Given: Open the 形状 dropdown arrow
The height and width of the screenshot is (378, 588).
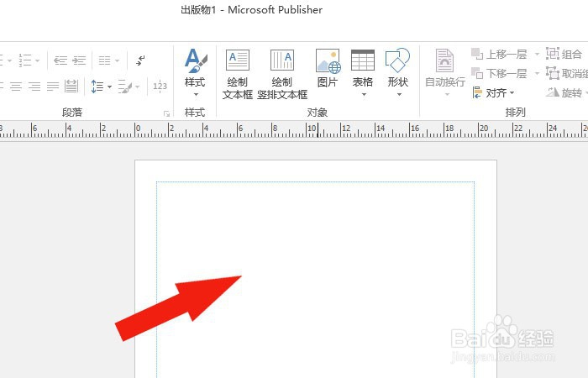Looking at the screenshot, I should [x=399, y=94].
